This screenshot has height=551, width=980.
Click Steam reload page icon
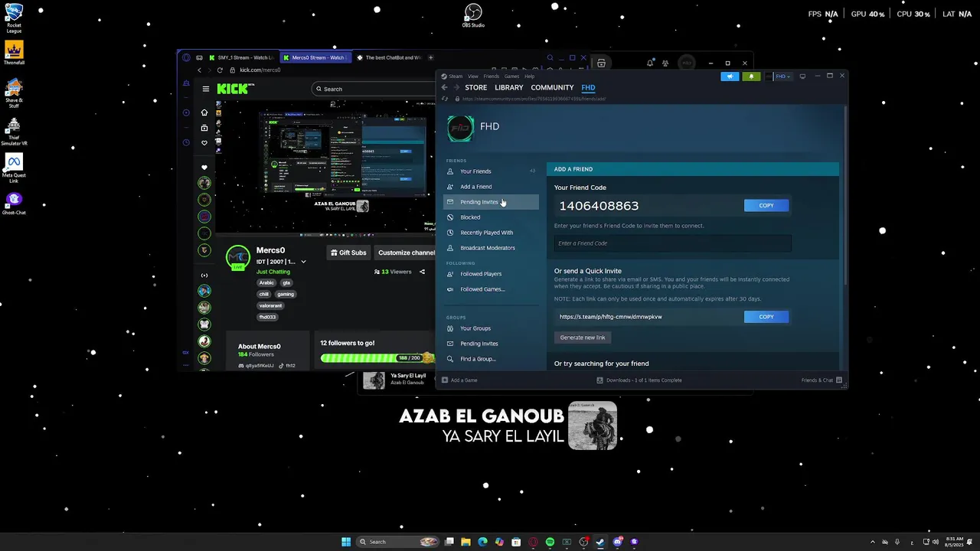(445, 99)
